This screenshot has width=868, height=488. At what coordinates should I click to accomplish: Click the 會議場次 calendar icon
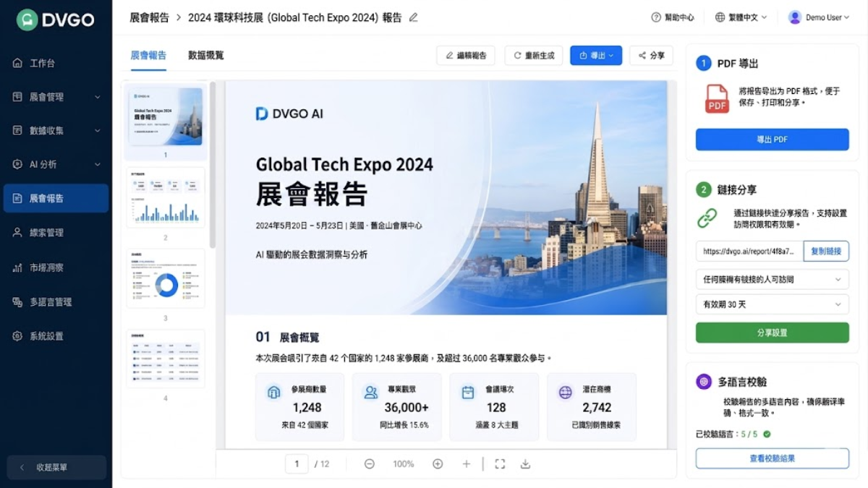point(468,393)
